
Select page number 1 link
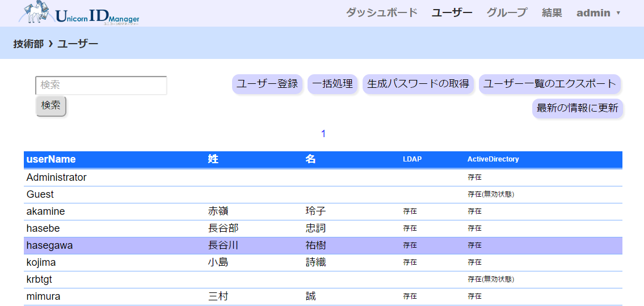point(323,134)
